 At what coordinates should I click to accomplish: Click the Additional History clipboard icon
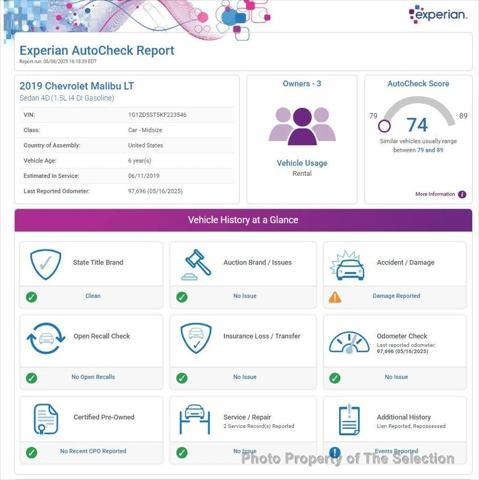(x=349, y=420)
